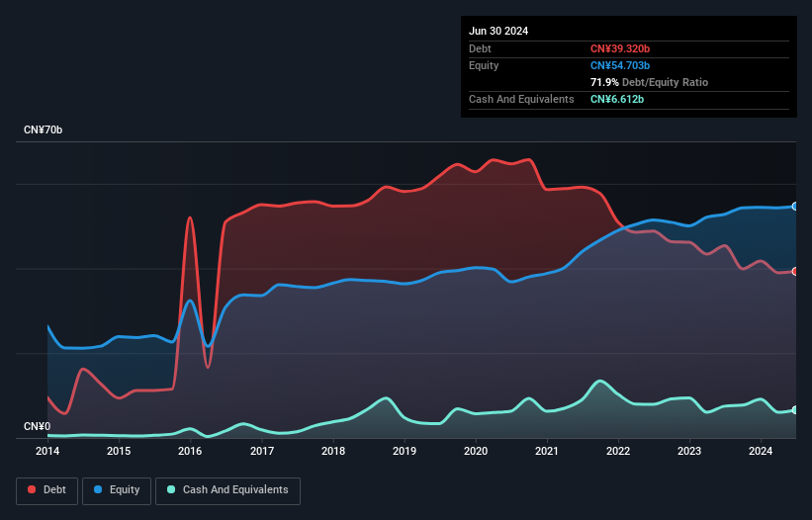
Task: Click the CN¥6.612b cash value
Action: click(x=617, y=99)
